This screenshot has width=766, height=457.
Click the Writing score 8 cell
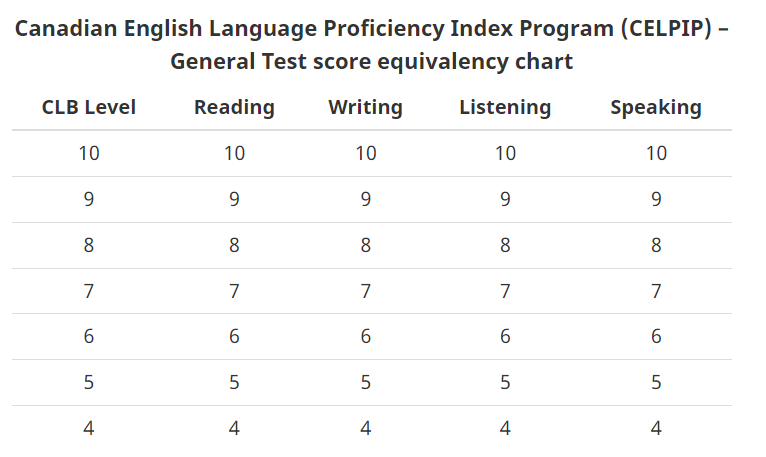tap(365, 245)
